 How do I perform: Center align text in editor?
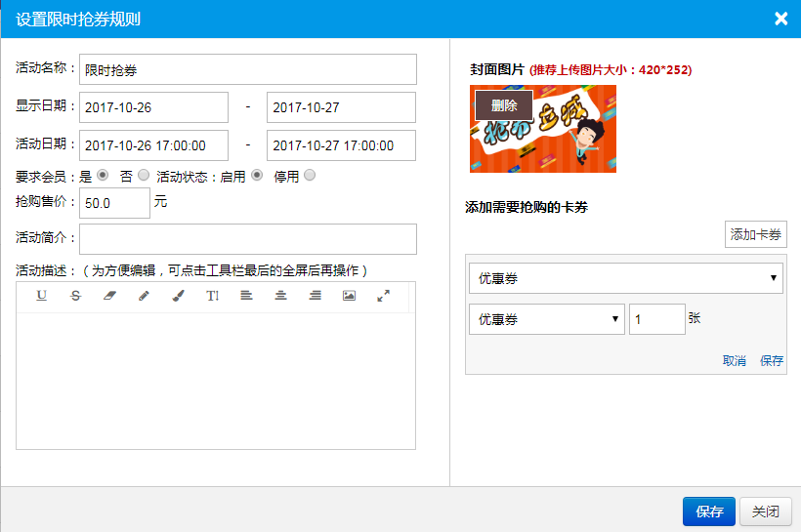pos(280,295)
